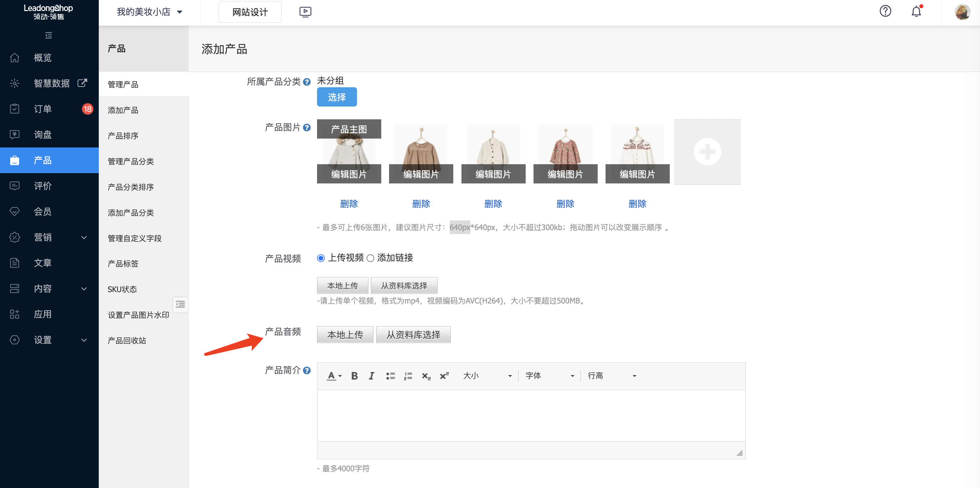Click the blue 选择 category button
This screenshot has height=488, width=980.
(x=337, y=97)
